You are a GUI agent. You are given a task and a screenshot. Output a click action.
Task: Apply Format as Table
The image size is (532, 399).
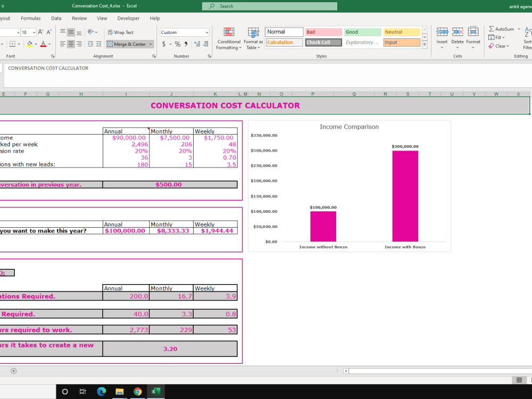pyautogui.click(x=254, y=37)
